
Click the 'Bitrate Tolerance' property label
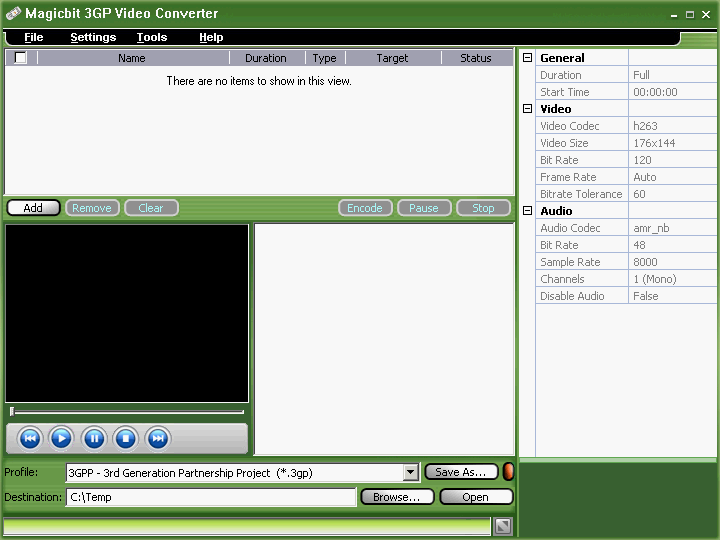(x=581, y=194)
